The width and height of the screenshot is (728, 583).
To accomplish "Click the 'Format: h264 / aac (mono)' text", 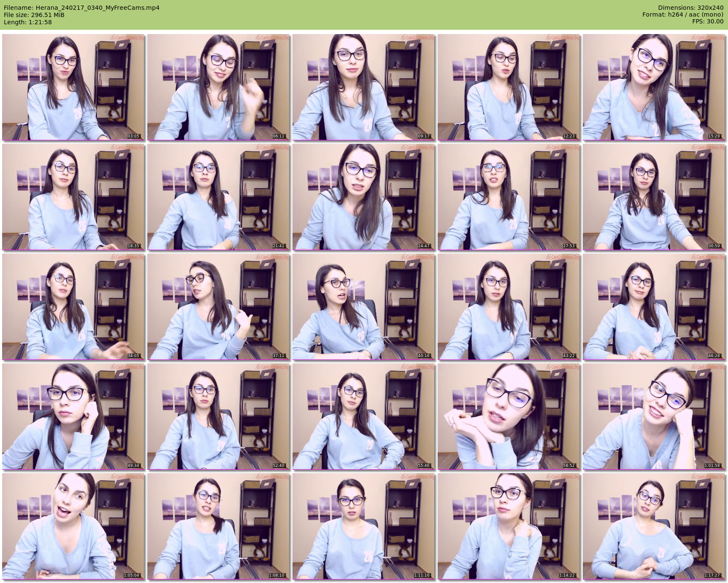I will tap(683, 14).
